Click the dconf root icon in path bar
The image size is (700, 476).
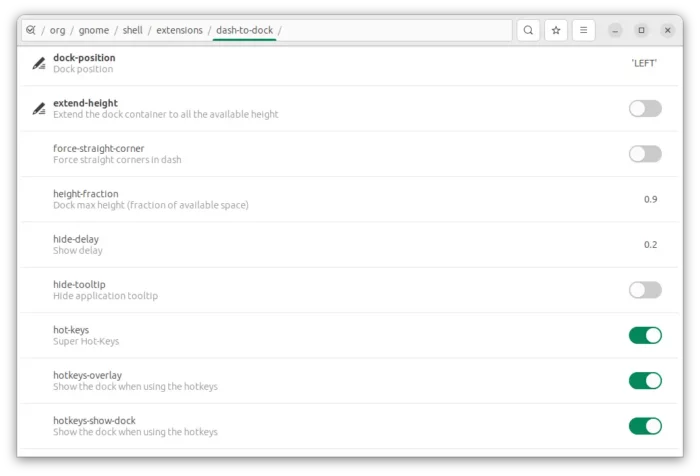tap(30, 30)
